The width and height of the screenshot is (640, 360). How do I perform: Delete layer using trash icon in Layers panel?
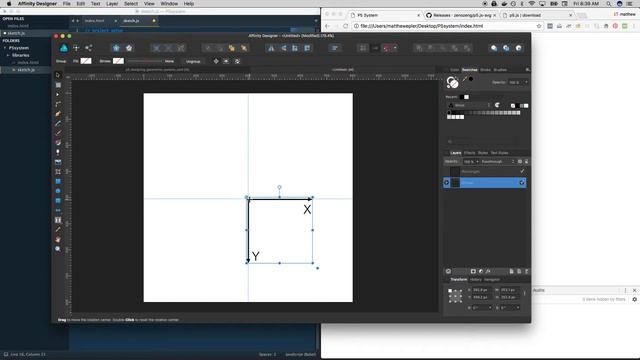(x=527, y=271)
